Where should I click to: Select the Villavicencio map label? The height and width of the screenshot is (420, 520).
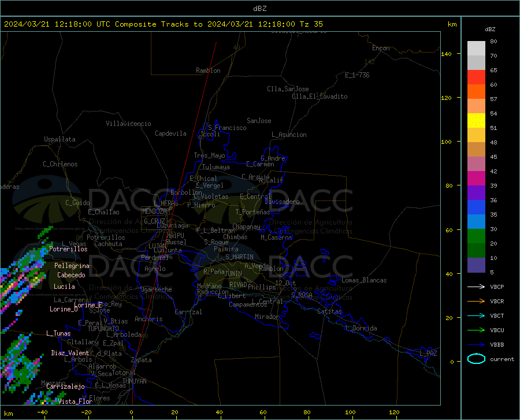click(x=128, y=124)
